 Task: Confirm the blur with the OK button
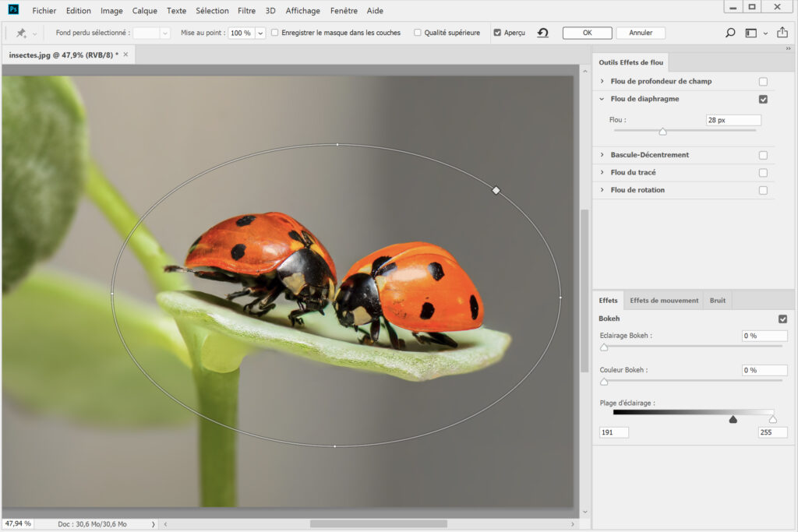click(x=588, y=33)
